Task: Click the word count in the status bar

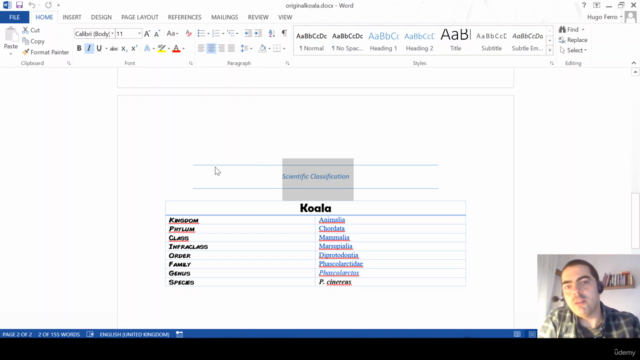Action: [59, 334]
